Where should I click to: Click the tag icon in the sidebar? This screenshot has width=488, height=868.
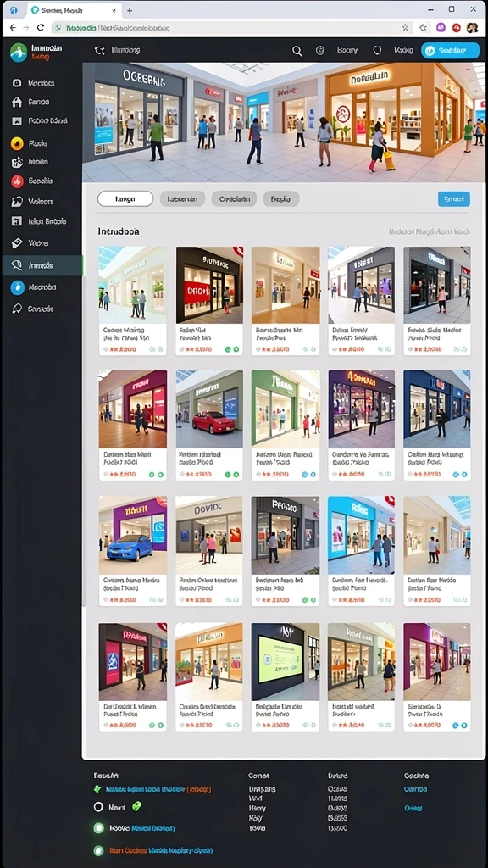pyautogui.click(x=17, y=243)
